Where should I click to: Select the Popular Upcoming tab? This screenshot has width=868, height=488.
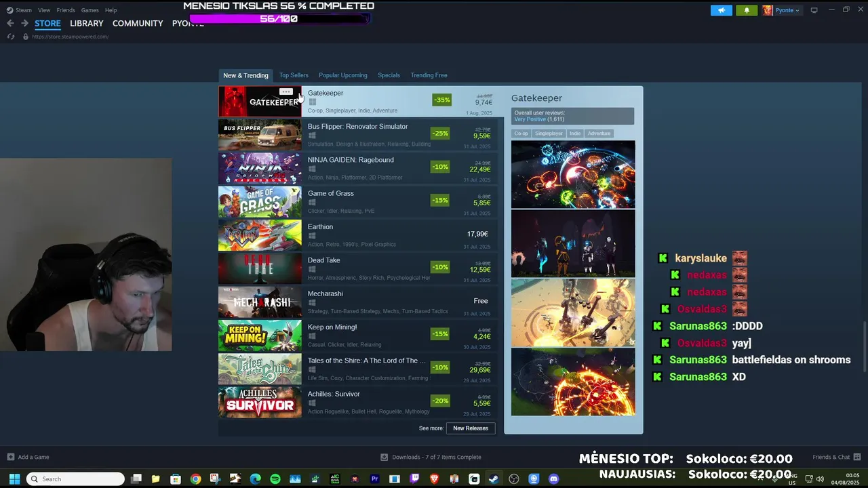point(343,75)
